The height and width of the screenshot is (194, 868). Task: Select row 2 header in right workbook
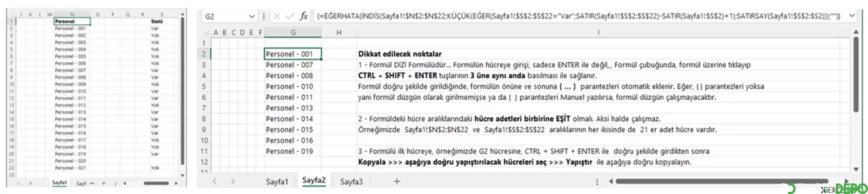coord(204,54)
